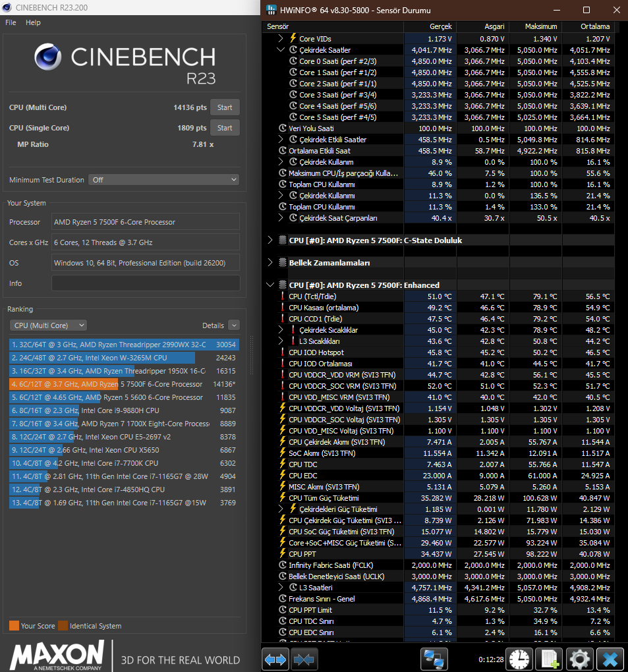Open Help menu in Cinebench

[x=33, y=22]
